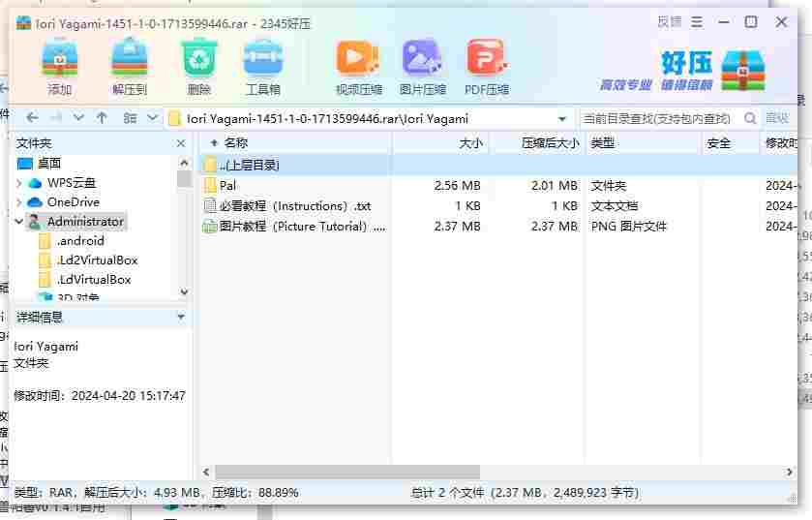Image resolution: width=812 pixels, height=520 pixels.
Task: Click the PNG 图片文件 type cell
Action: [x=629, y=227]
